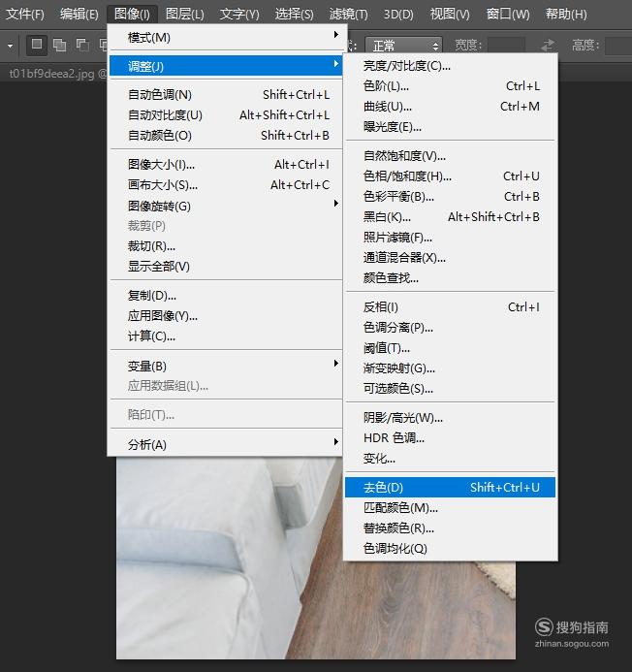
Task: Choose 复制(D) menu item
Action: coord(226,296)
